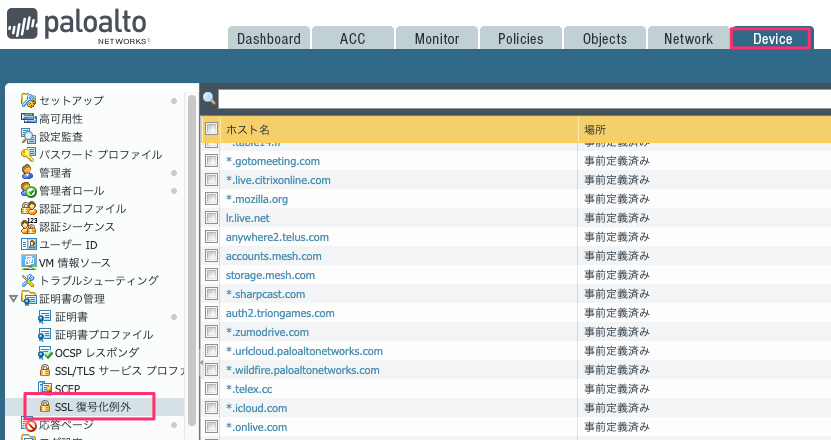Image resolution: width=831 pixels, height=440 pixels.
Task: Click the search magnifier icon
Action: [x=209, y=98]
